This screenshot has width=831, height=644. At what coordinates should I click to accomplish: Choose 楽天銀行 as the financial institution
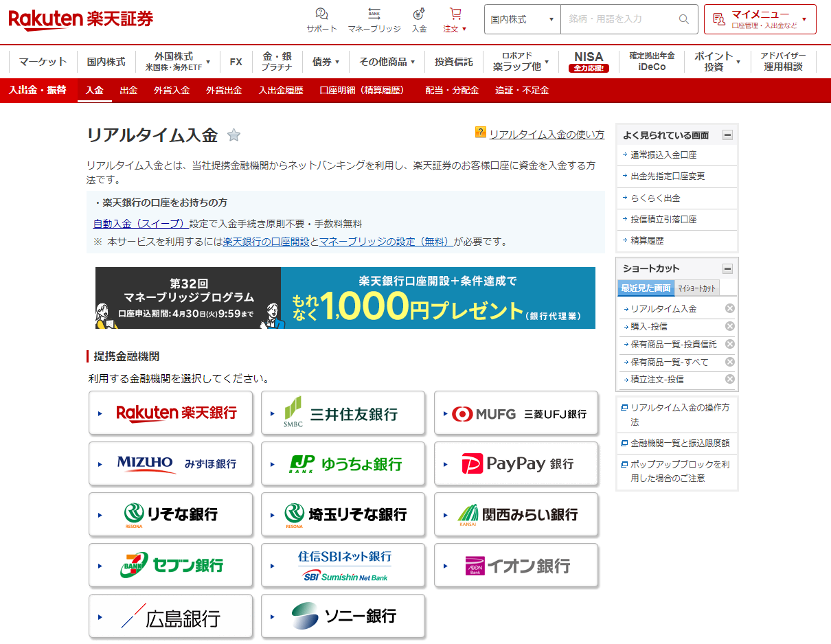170,413
